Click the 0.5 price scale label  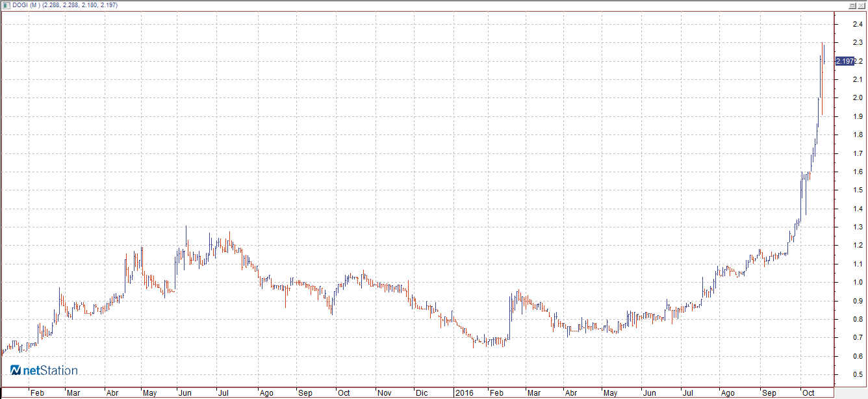(858, 375)
